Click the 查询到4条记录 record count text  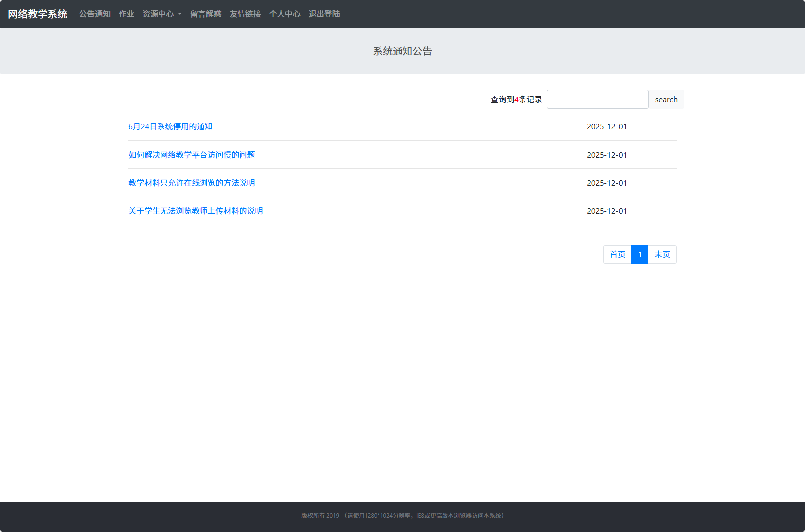click(515, 99)
